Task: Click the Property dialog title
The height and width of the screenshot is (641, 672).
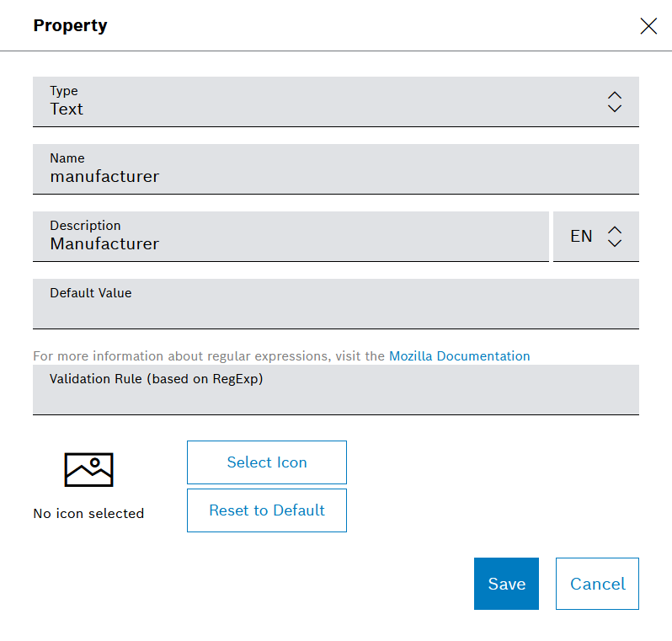Action: click(70, 25)
